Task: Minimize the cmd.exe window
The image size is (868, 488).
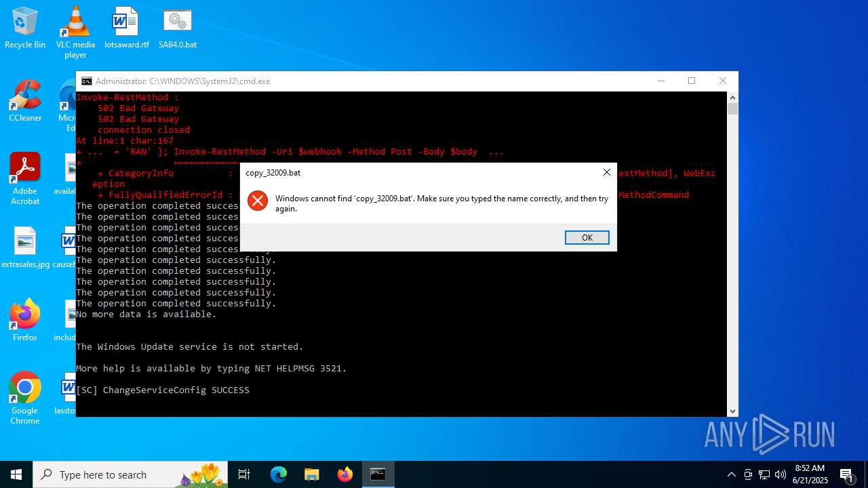Action: point(661,81)
